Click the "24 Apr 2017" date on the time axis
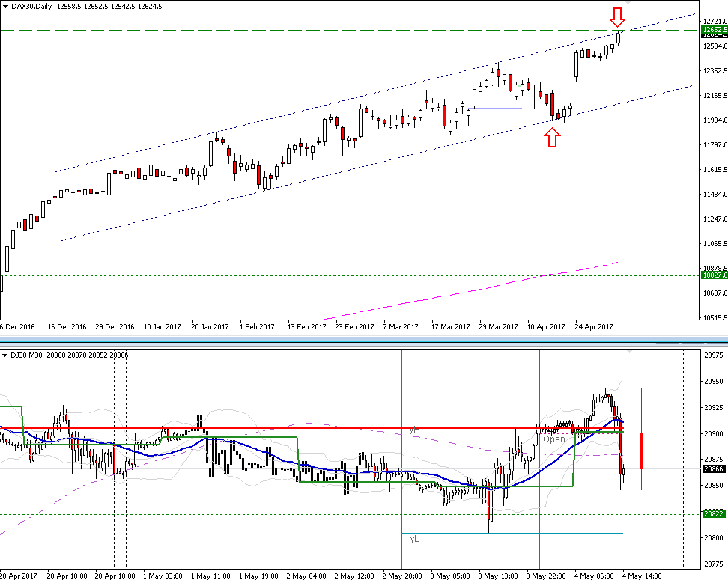 click(x=593, y=327)
